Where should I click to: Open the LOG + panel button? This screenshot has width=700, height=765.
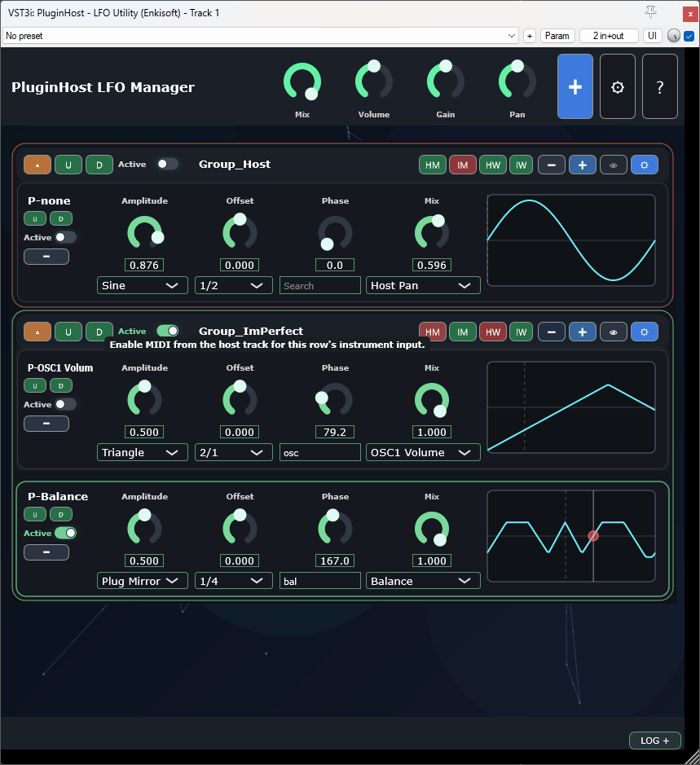pyautogui.click(x=654, y=740)
